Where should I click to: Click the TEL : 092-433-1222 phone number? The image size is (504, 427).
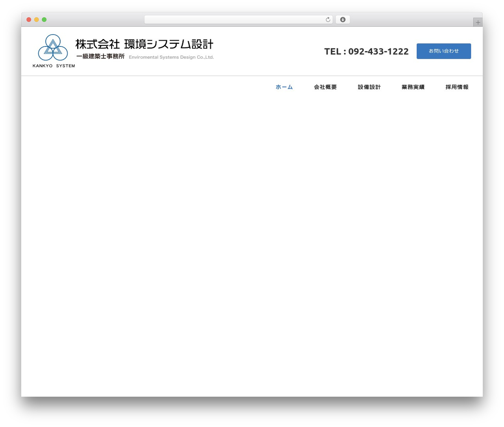click(366, 52)
